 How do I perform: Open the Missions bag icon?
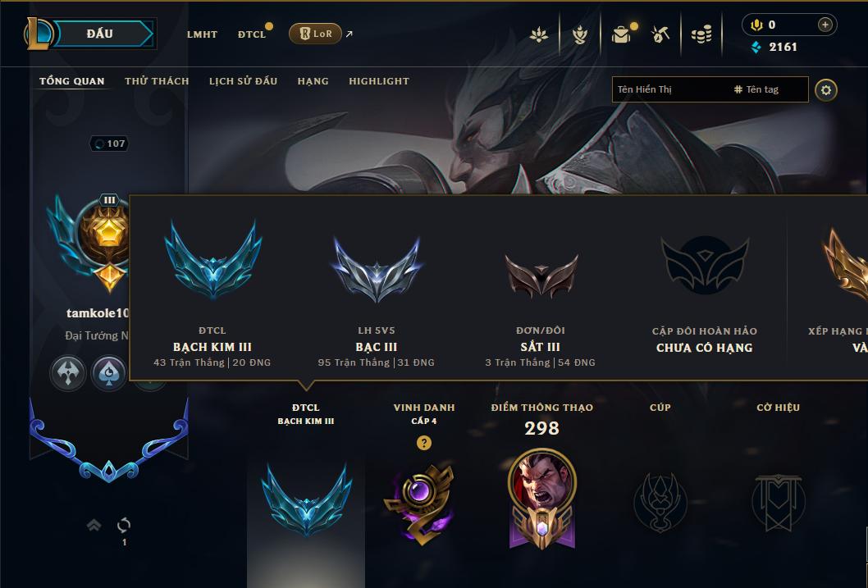(x=621, y=34)
